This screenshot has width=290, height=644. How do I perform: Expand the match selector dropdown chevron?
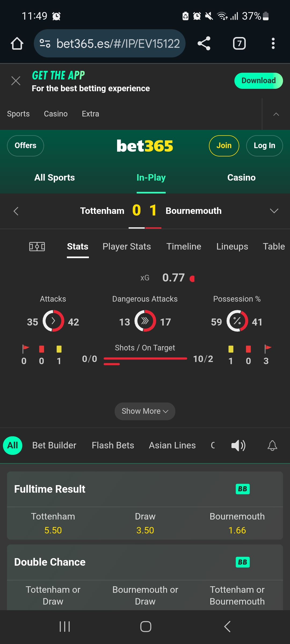click(274, 211)
